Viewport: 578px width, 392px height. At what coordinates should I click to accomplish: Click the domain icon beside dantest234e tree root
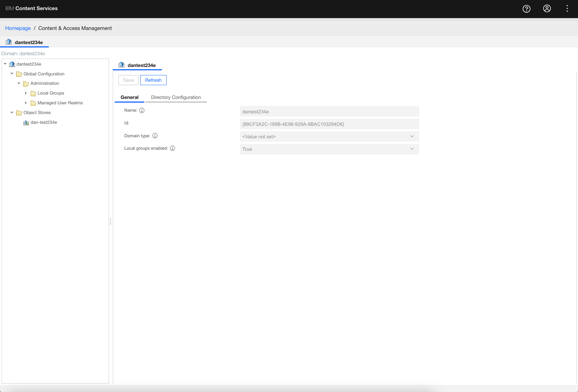[12, 64]
